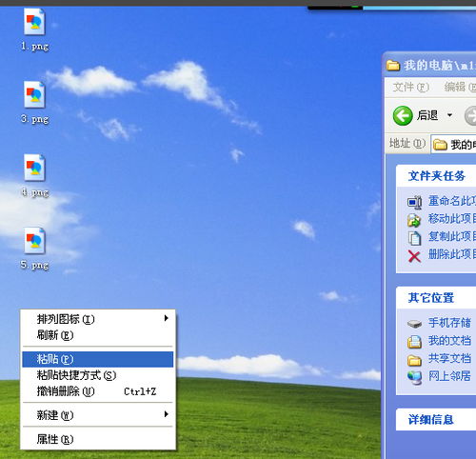
Task: Collapse the 其它位置 panel header
Action: (436, 298)
